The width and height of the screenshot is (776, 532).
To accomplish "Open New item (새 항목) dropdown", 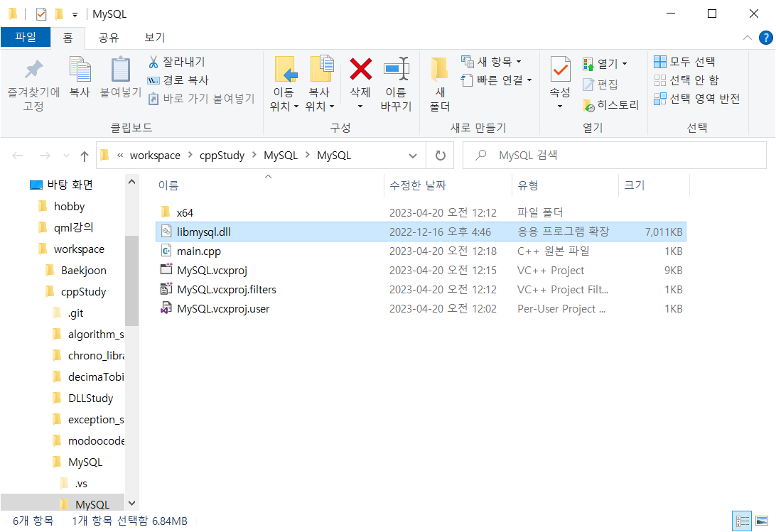I will pyautogui.click(x=492, y=62).
